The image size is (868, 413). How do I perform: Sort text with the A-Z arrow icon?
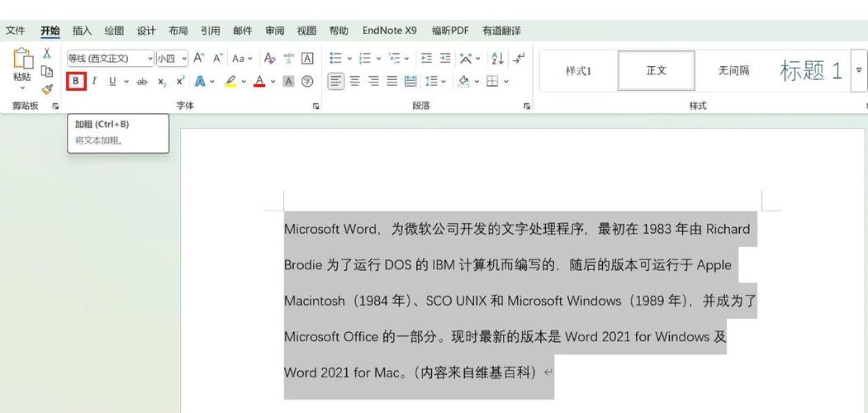(x=498, y=58)
